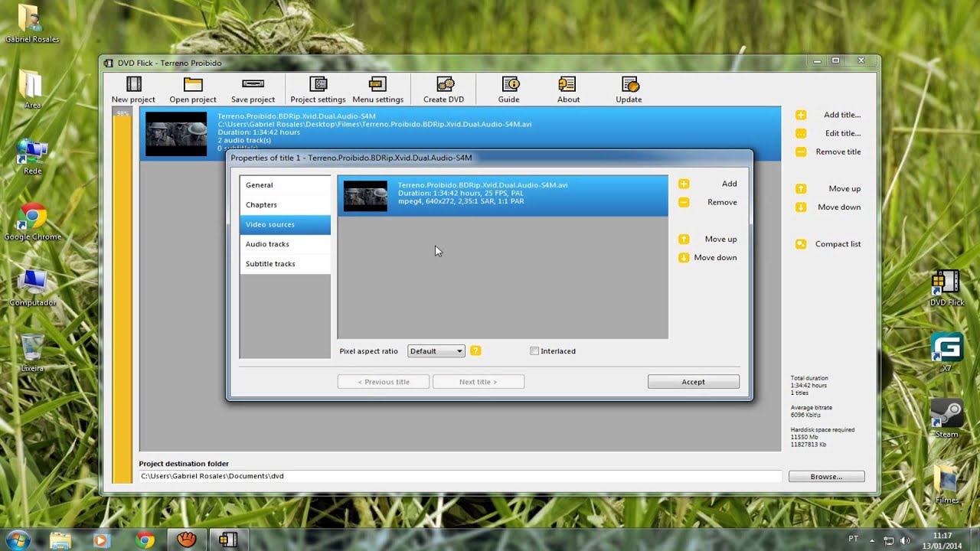Click the yellow help icon beside Pixel aspect ratio
980x551 pixels.
coord(475,350)
